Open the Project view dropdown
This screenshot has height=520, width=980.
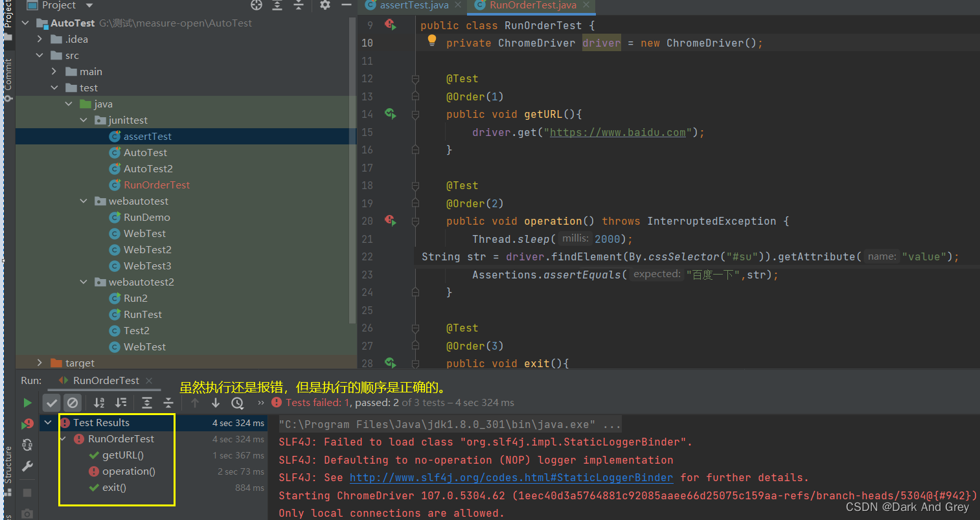tap(89, 5)
